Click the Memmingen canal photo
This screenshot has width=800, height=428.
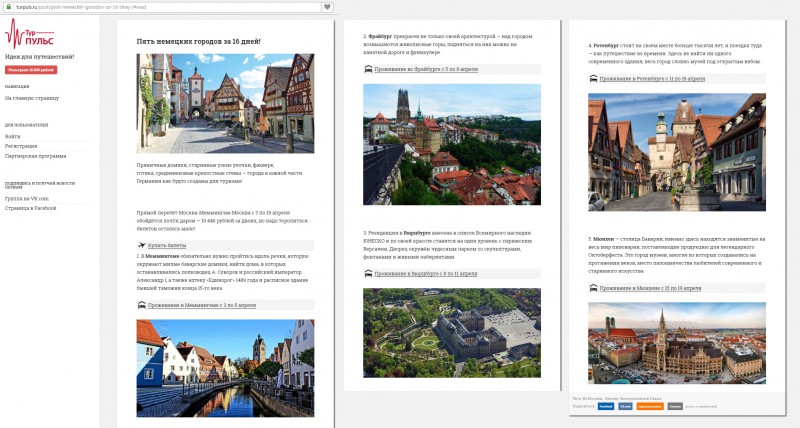click(225, 368)
